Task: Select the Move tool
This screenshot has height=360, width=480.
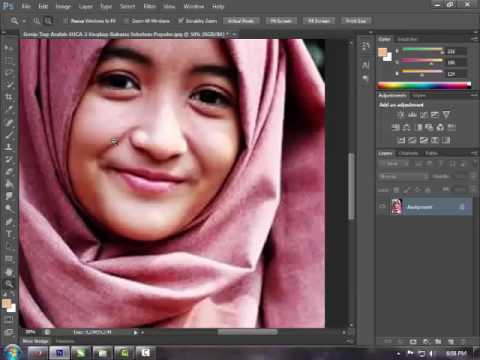Action: (x=9, y=48)
